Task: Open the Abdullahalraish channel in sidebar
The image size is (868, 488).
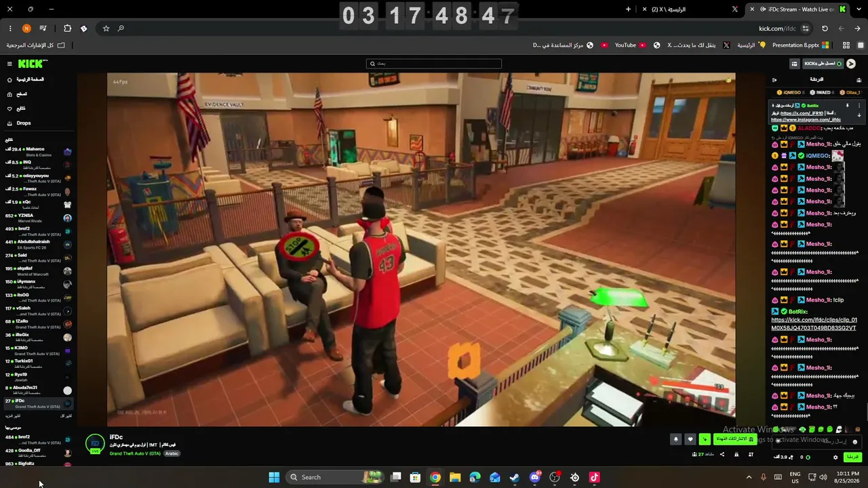Action: [x=37, y=244]
